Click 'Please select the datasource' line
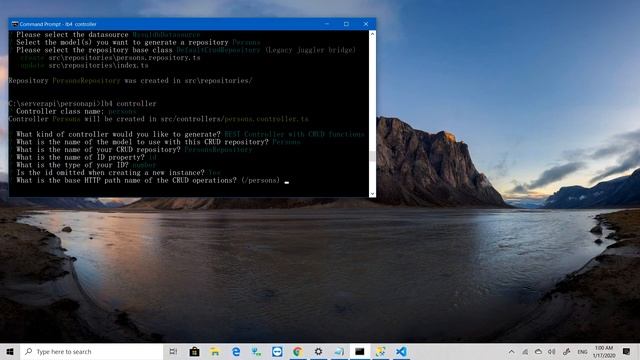This screenshot has height=360, width=640. point(108,35)
